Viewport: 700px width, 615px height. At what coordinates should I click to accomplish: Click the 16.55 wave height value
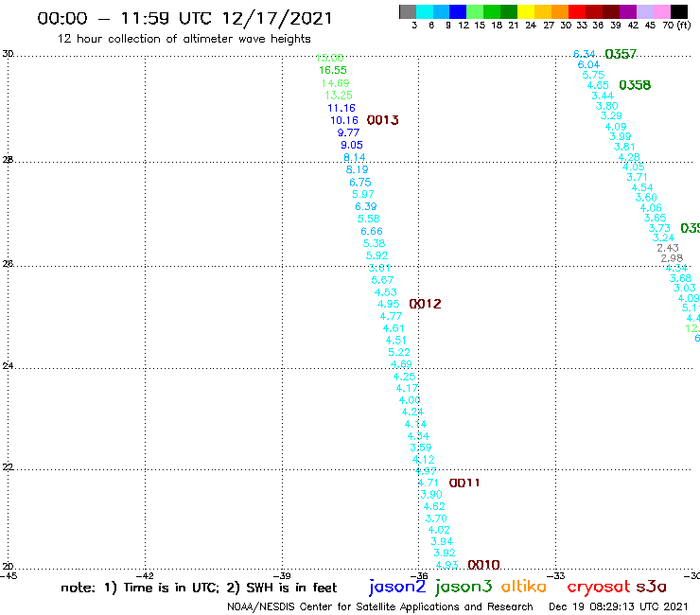333,70
